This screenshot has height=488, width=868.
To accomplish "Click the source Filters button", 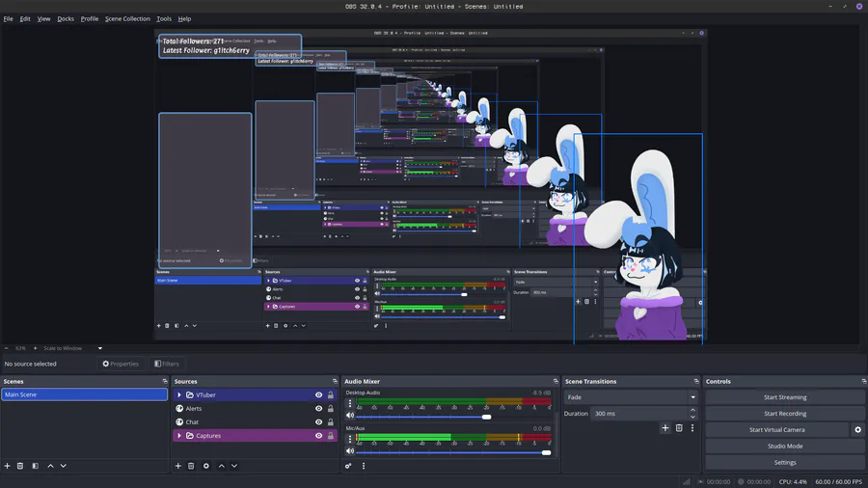I will 167,364.
